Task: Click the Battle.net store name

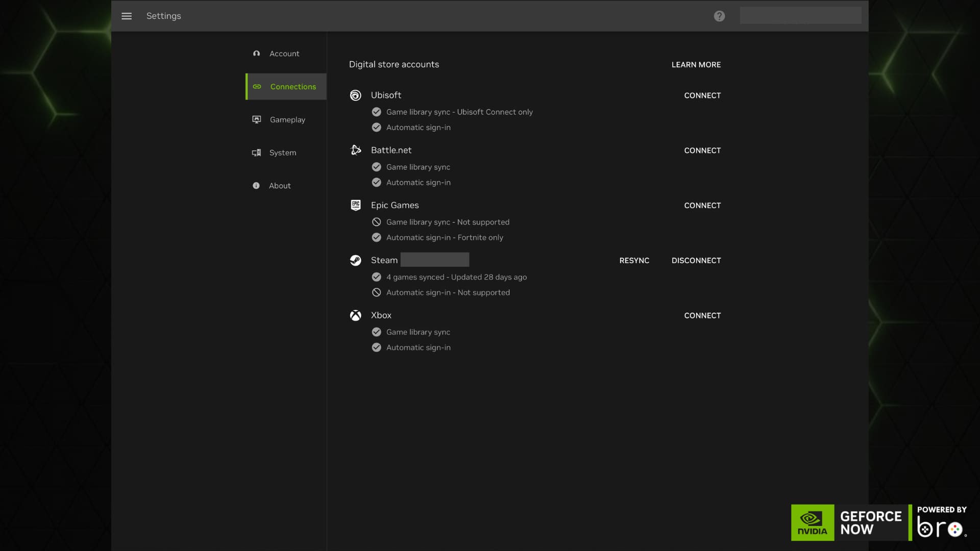Action: point(391,150)
